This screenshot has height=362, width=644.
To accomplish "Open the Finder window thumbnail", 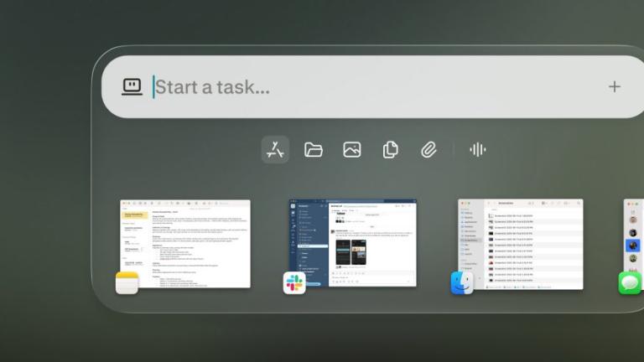I will [521, 244].
